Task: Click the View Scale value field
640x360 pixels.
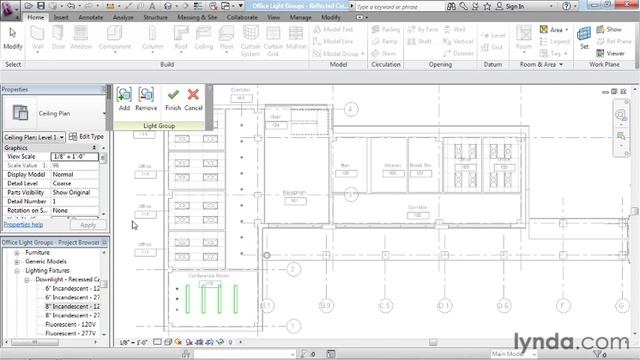Action: click(x=75, y=157)
